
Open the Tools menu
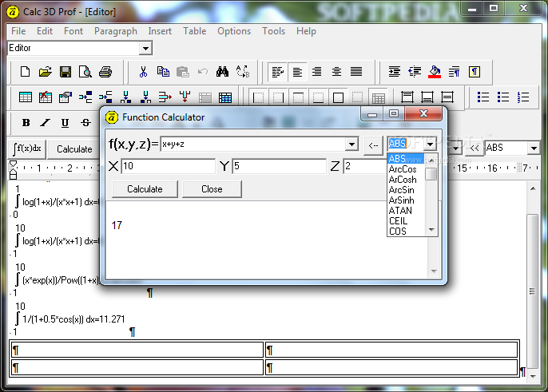point(274,31)
